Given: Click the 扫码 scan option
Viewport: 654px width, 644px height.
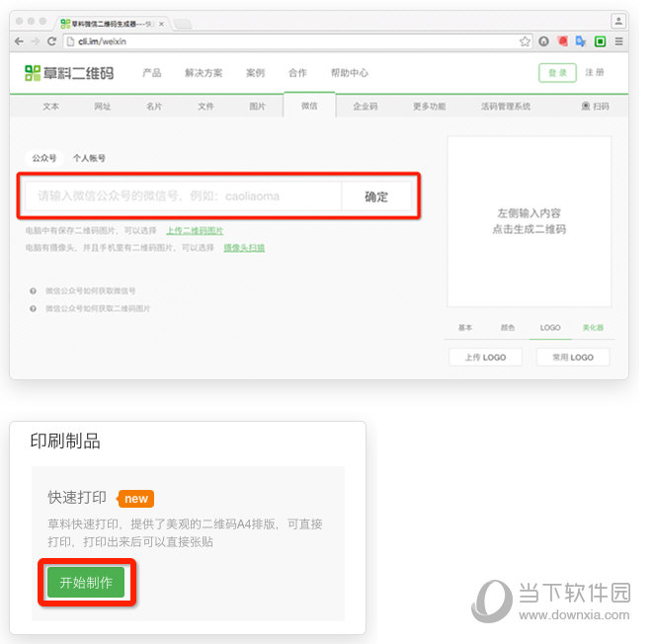Looking at the screenshot, I should click(595, 107).
